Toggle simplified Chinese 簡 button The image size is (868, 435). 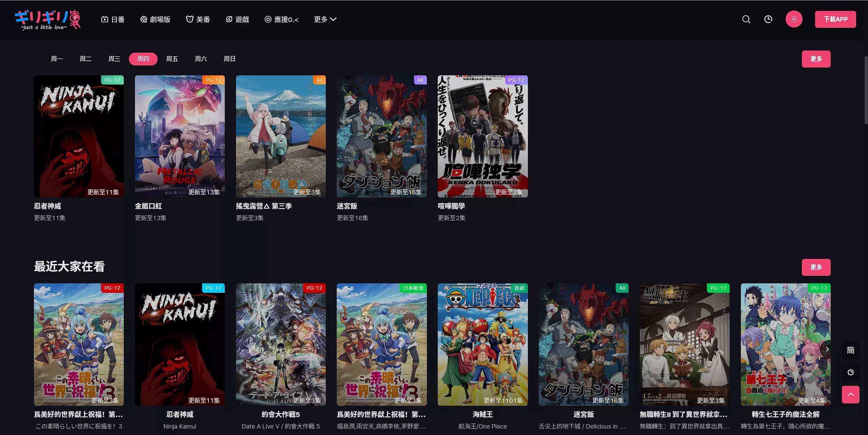(850, 350)
